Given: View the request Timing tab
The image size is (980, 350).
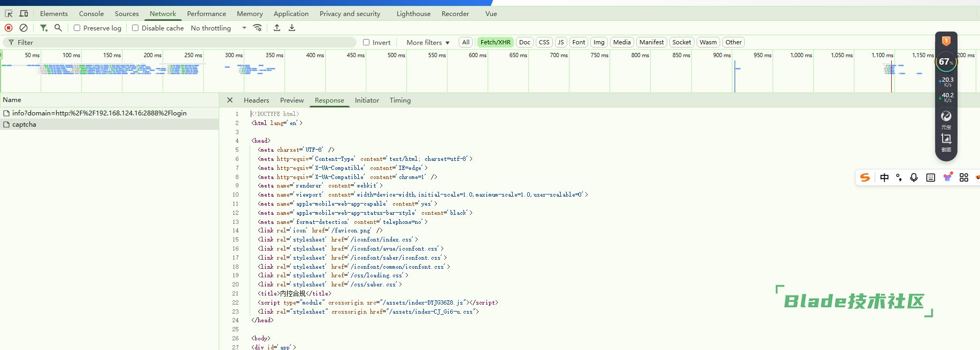Looking at the screenshot, I should click(x=400, y=100).
